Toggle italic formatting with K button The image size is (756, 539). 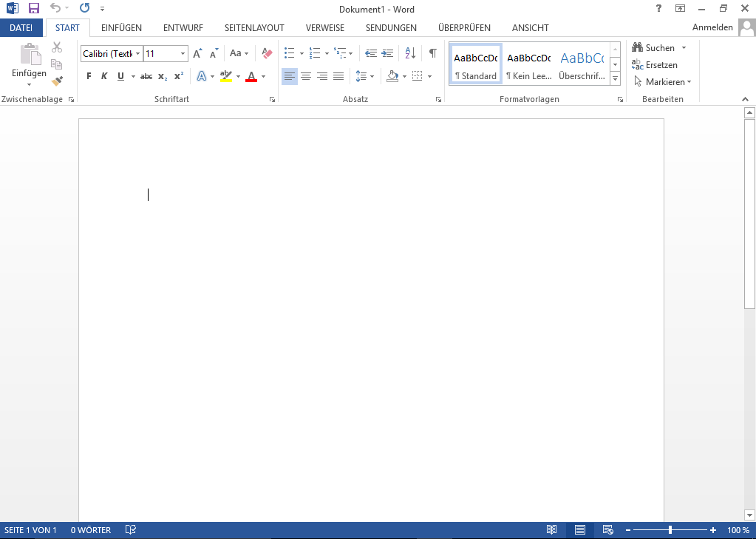tap(104, 76)
